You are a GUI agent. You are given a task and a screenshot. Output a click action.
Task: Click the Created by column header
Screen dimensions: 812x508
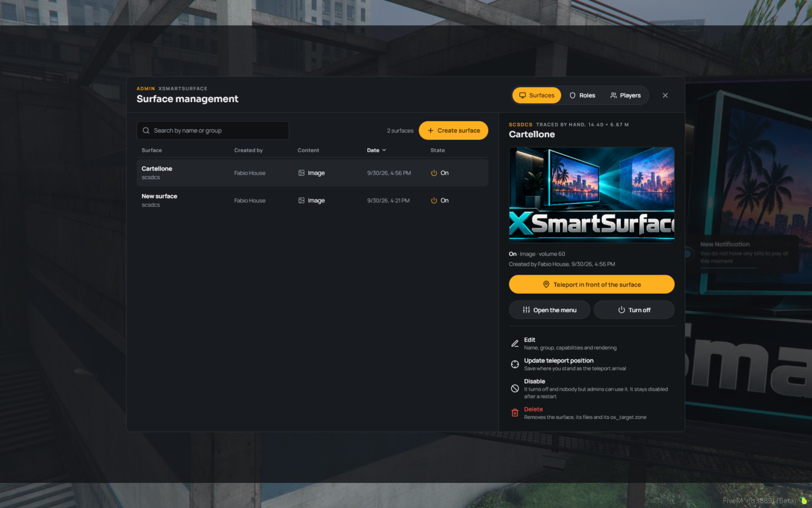[x=248, y=150]
